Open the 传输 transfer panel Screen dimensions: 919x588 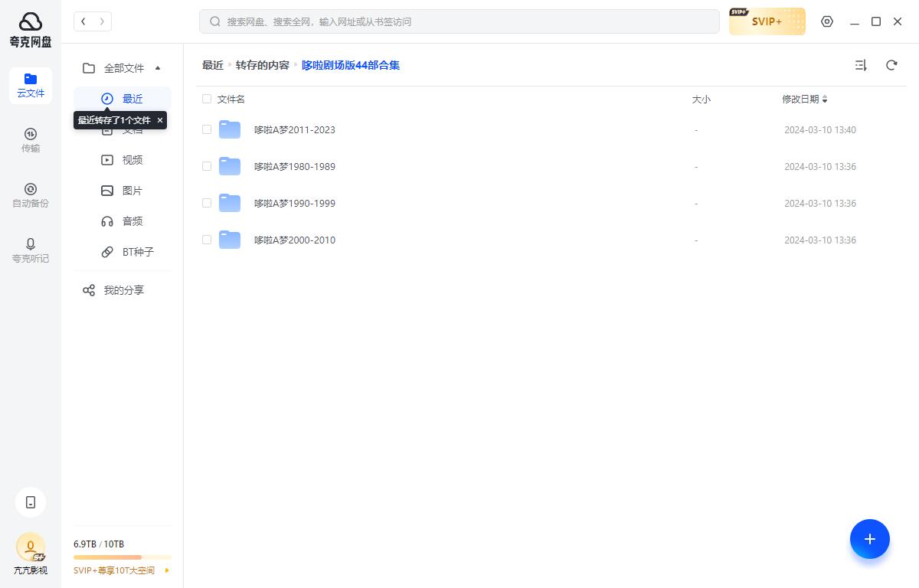tap(31, 139)
